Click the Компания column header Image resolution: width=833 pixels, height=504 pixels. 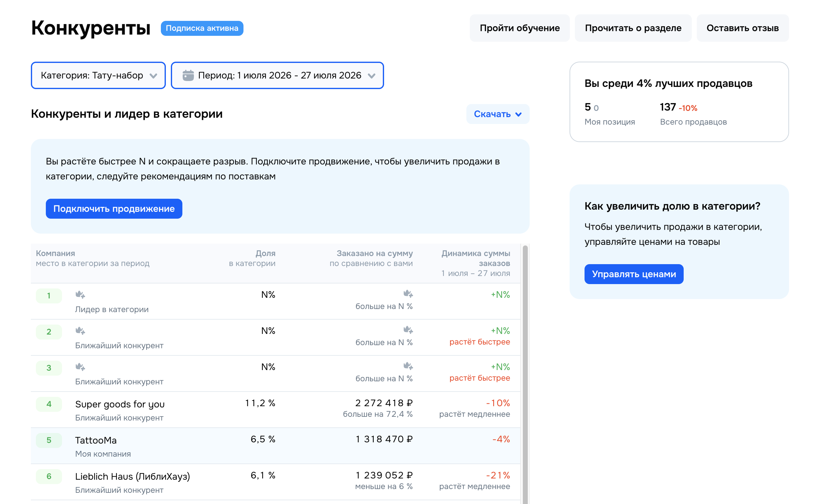pos(93,258)
